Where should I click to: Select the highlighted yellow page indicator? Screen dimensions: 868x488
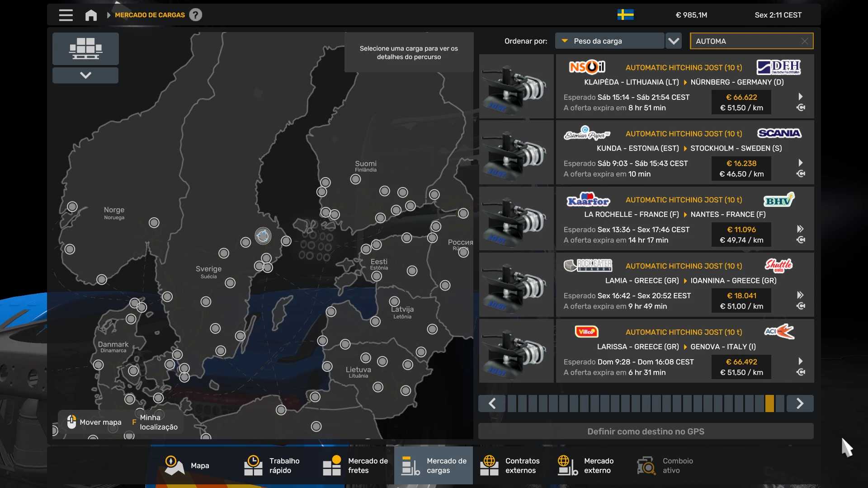coord(769,403)
